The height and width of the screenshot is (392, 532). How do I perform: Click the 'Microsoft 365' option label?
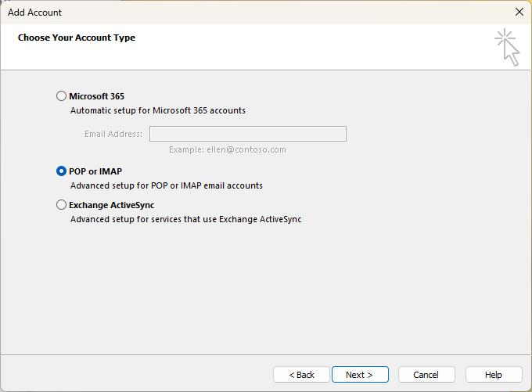pos(96,96)
